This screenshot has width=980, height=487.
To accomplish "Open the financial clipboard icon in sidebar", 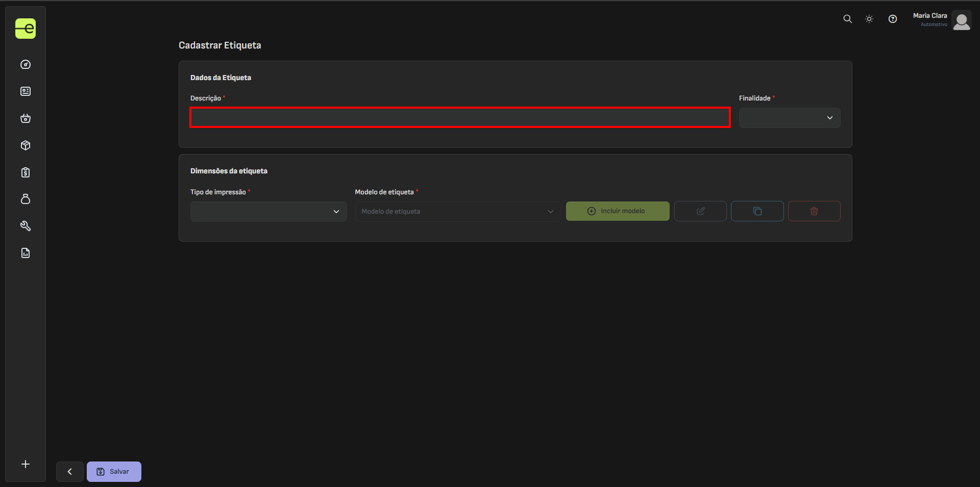I will pos(26,172).
